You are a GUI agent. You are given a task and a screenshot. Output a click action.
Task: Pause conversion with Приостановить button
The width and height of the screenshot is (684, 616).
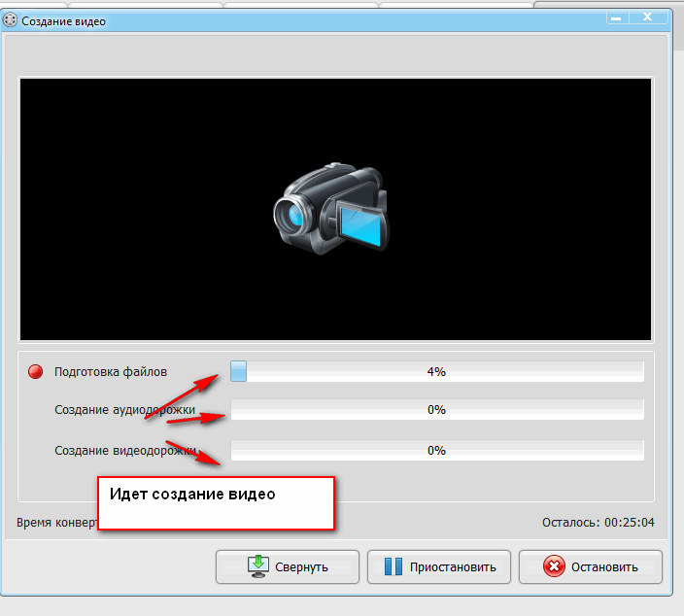pos(439,566)
